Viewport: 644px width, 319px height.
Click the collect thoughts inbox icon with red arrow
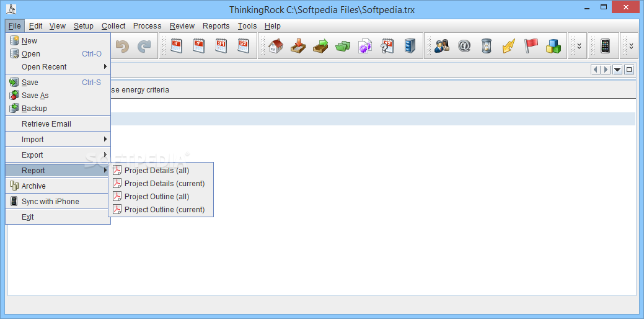click(298, 46)
